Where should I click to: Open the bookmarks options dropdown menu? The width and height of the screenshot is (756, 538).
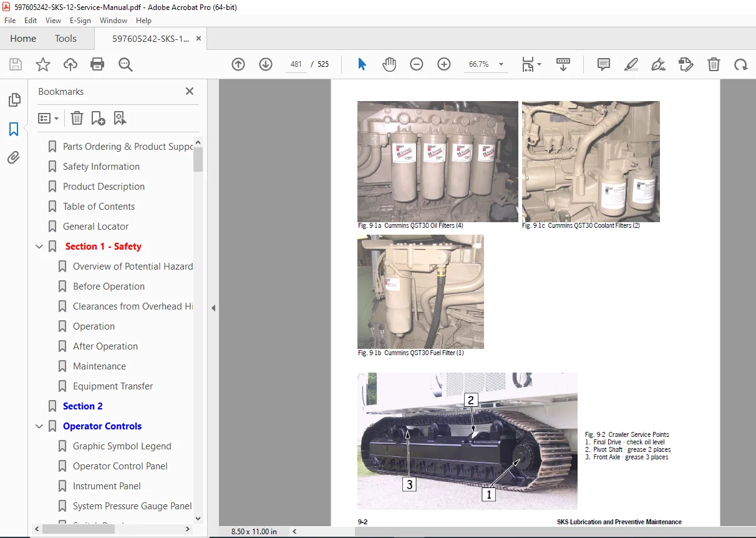(49, 118)
